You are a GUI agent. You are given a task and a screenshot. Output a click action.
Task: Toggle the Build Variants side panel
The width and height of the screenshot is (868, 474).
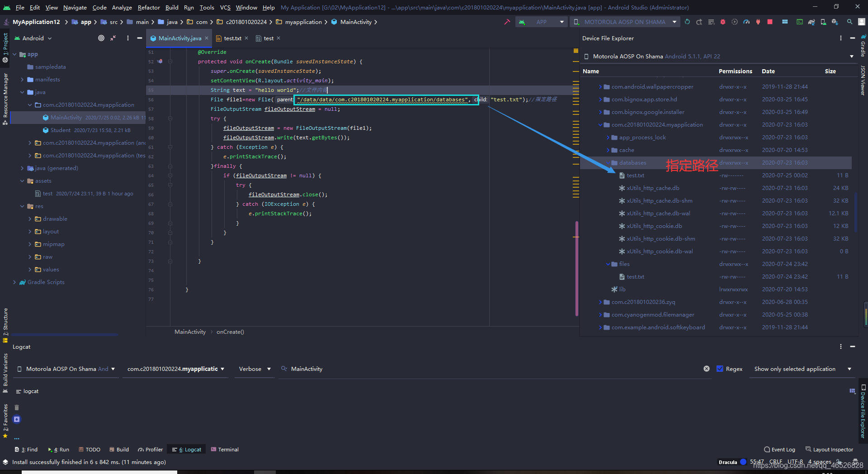tap(5, 374)
